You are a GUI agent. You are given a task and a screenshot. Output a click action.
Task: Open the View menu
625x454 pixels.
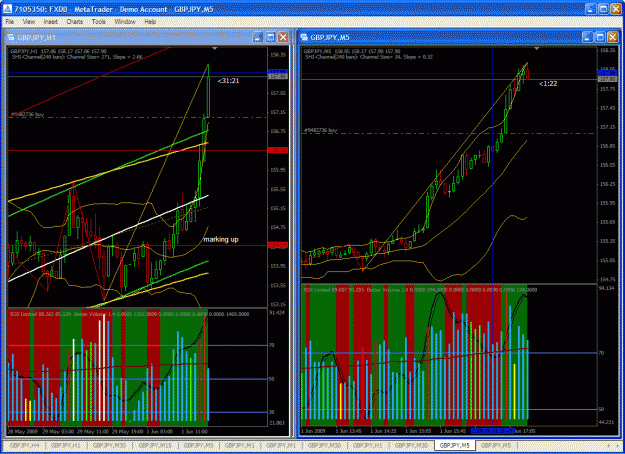click(29, 22)
